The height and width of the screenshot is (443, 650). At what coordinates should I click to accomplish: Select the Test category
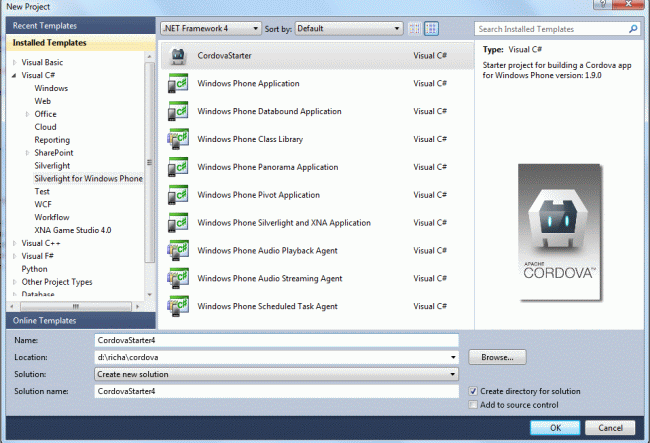pyautogui.click(x=42, y=191)
